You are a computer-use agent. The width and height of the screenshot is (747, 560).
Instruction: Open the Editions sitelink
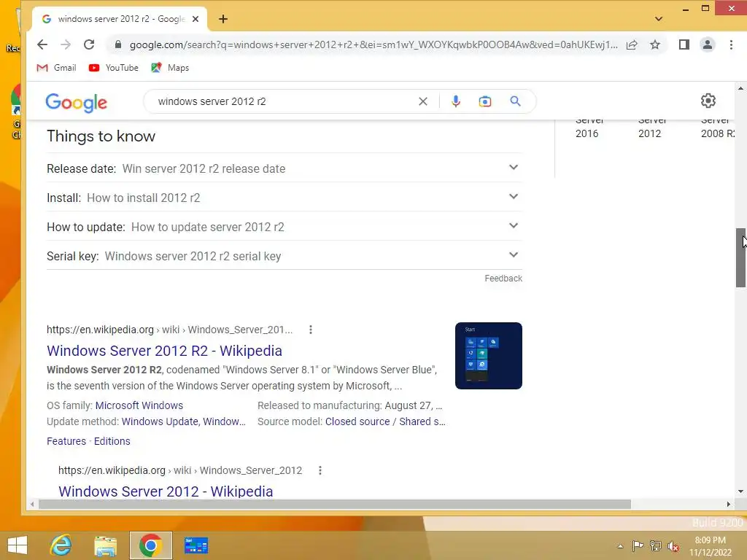(112, 441)
